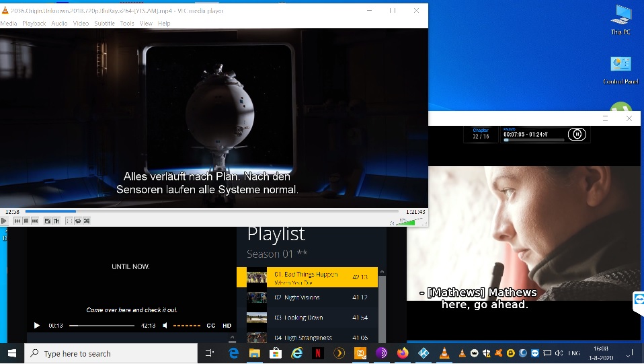This screenshot has height=364, width=644.
Task: Mute the web player speaker icon
Action: 165,326
